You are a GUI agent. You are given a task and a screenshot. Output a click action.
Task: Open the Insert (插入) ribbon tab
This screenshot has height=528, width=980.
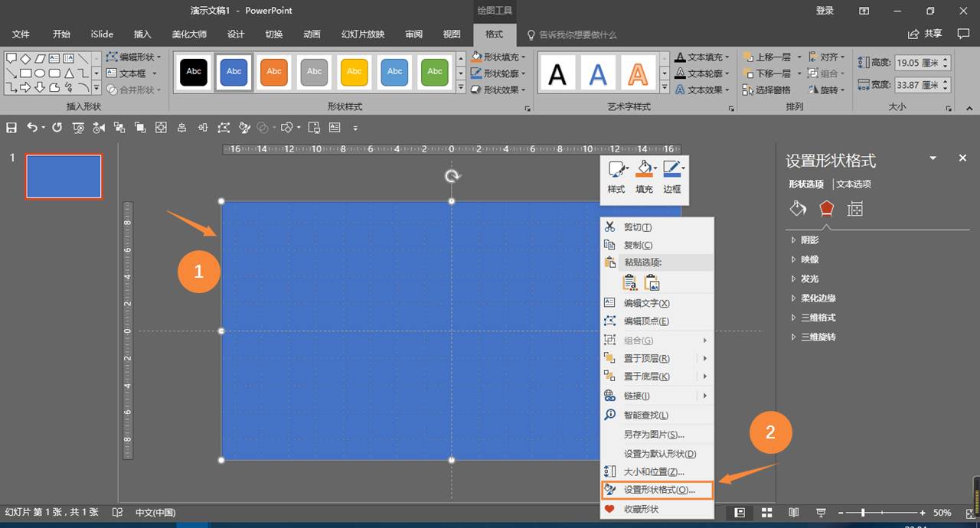142,34
